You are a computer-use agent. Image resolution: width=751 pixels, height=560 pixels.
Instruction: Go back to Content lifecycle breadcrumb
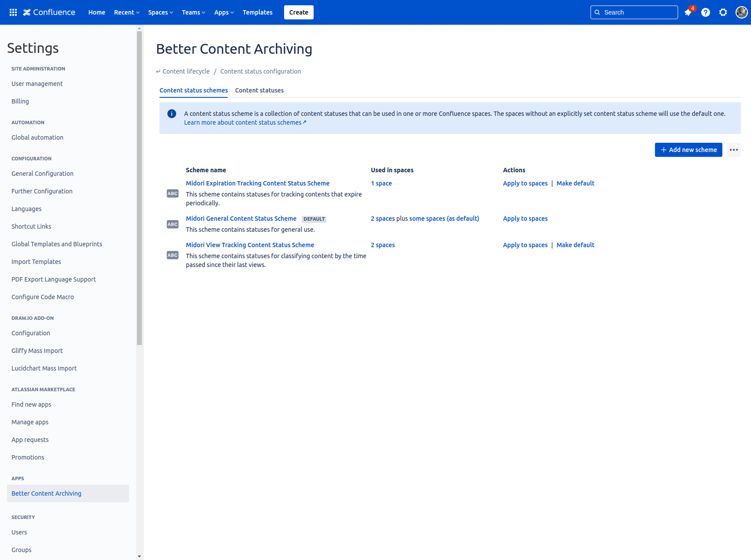(186, 71)
